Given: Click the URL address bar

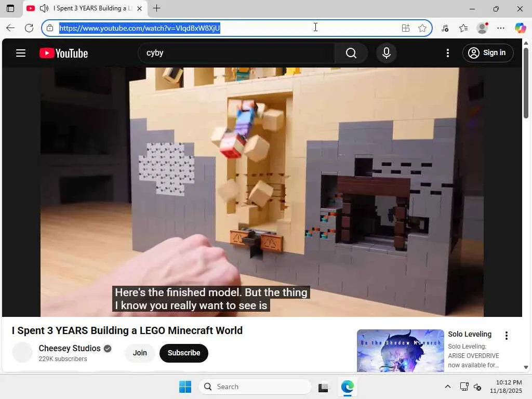Looking at the screenshot, I should [x=236, y=28].
